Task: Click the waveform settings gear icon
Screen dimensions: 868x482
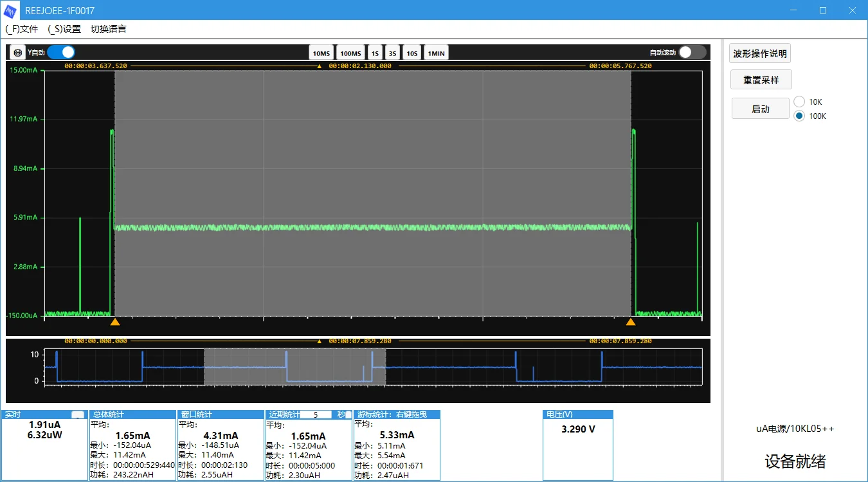Action: [18, 53]
